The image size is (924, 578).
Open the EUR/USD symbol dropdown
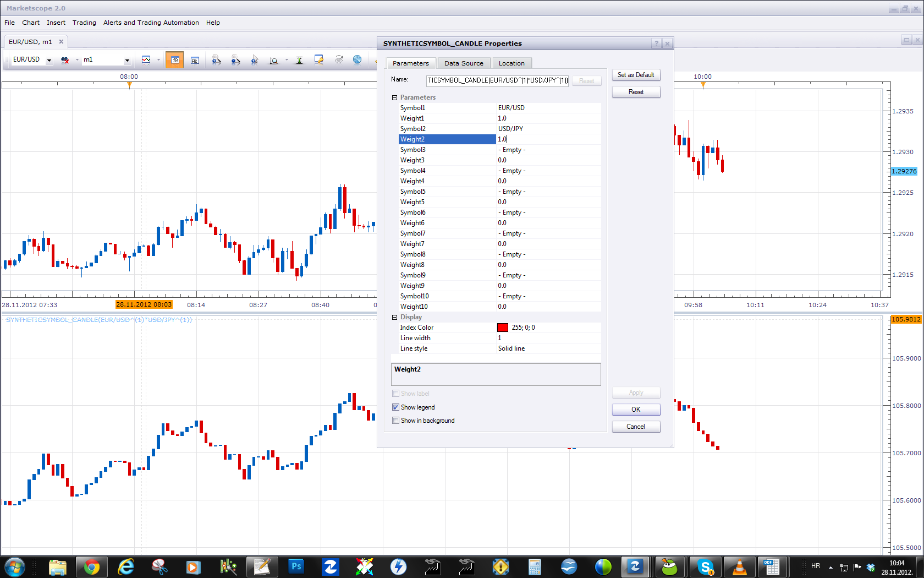49,60
